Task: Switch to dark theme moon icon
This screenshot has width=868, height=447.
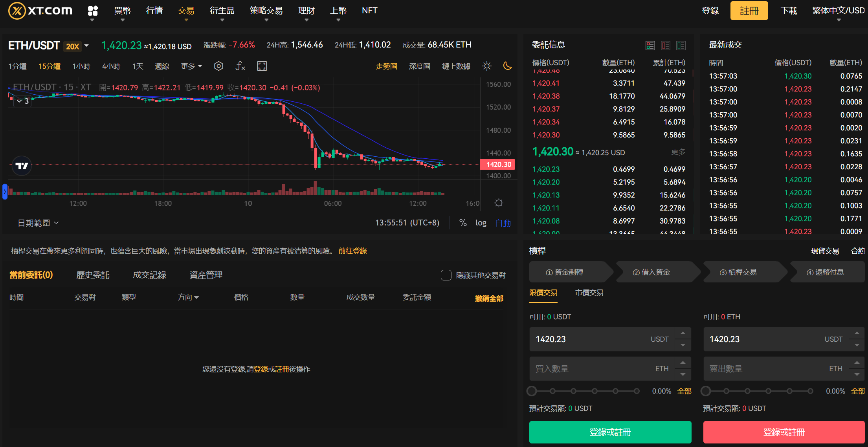Action: click(507, 66)
